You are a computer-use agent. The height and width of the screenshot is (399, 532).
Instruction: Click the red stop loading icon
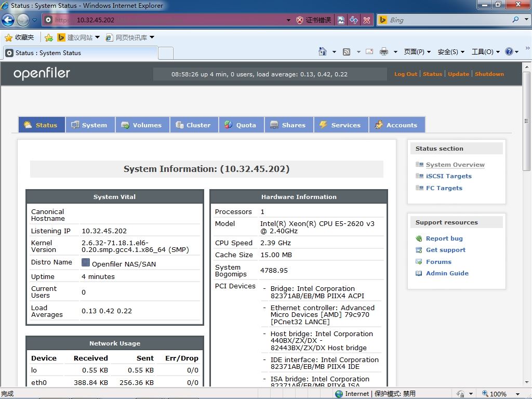[367, 20]
